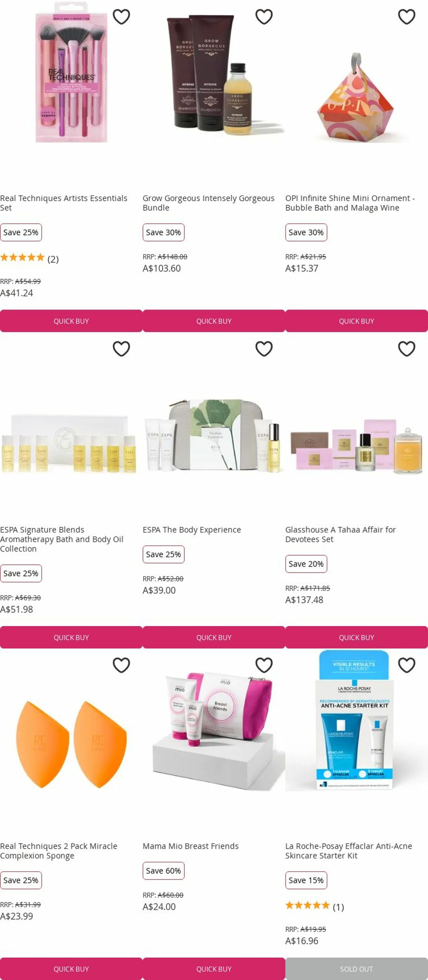This screenshot has width=428, height=980.
Task: Click the greyed Sold Out button
Action: 356,969
